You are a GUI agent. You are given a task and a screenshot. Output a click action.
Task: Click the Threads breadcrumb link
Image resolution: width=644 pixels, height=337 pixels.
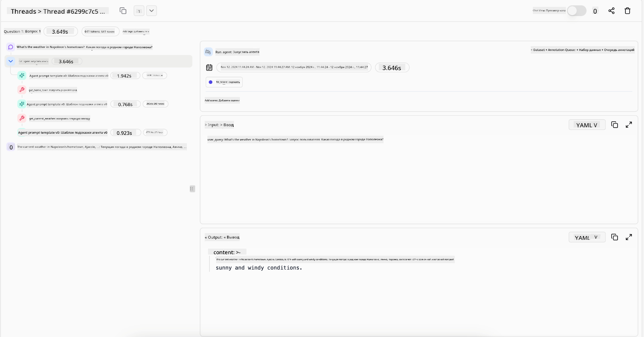(x=23, y=11)
